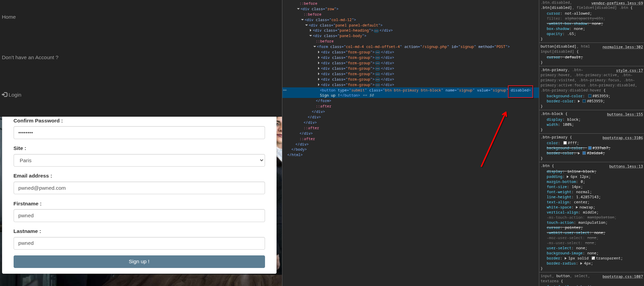Open the #2e6da4 color swatch
Image resolution: width=644 pixels, height=286 pixels.
click(x=584, y=153)
